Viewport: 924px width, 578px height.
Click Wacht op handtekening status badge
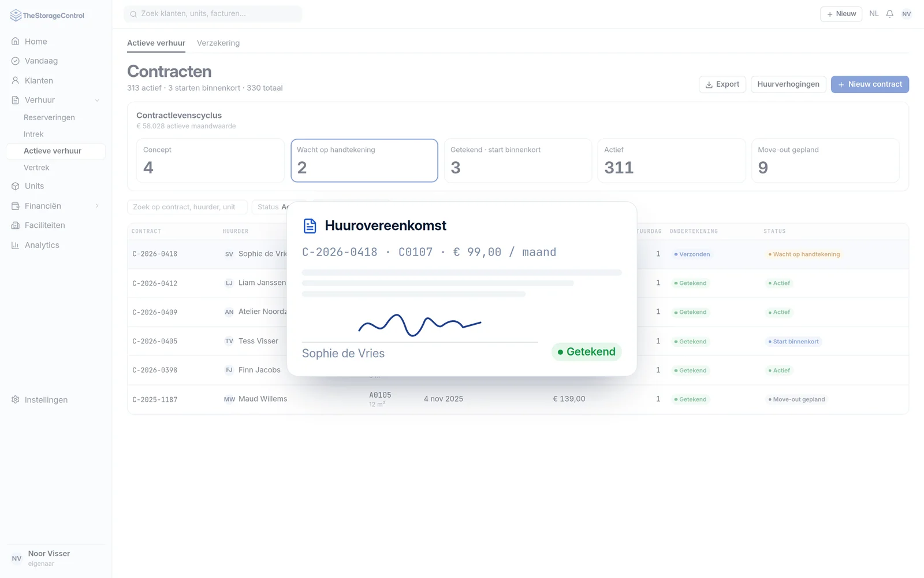(x=804, y=254)
